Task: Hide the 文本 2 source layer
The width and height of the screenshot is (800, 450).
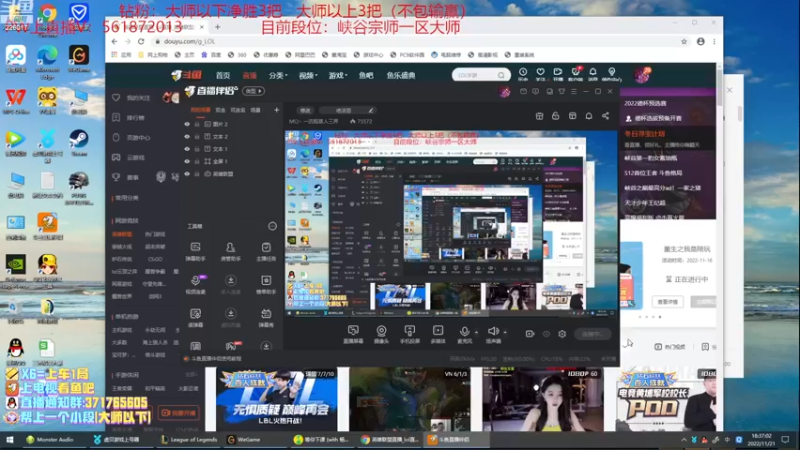Action: (187, 137)
